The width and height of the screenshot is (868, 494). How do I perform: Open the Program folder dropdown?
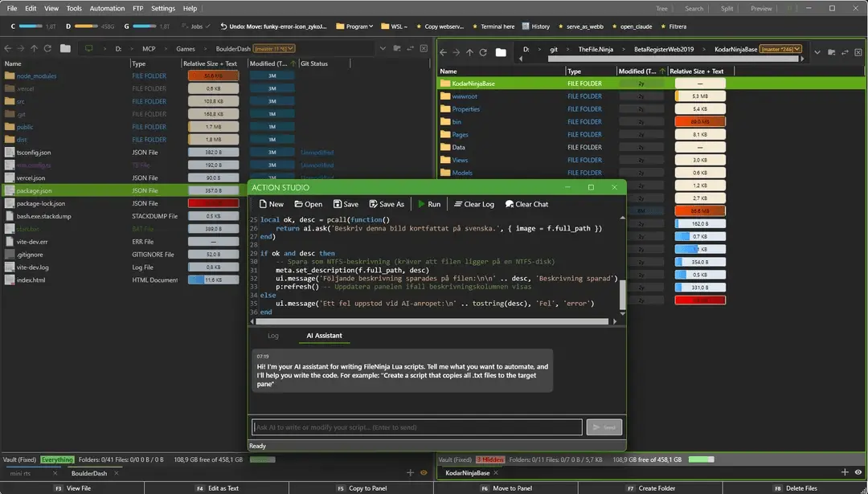tap(355, 27)
